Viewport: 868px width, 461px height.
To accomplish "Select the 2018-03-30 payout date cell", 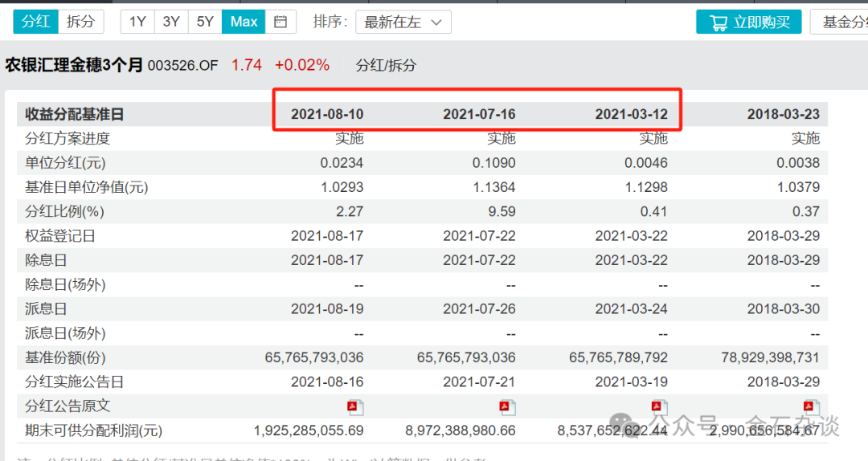I will (784, 309).
